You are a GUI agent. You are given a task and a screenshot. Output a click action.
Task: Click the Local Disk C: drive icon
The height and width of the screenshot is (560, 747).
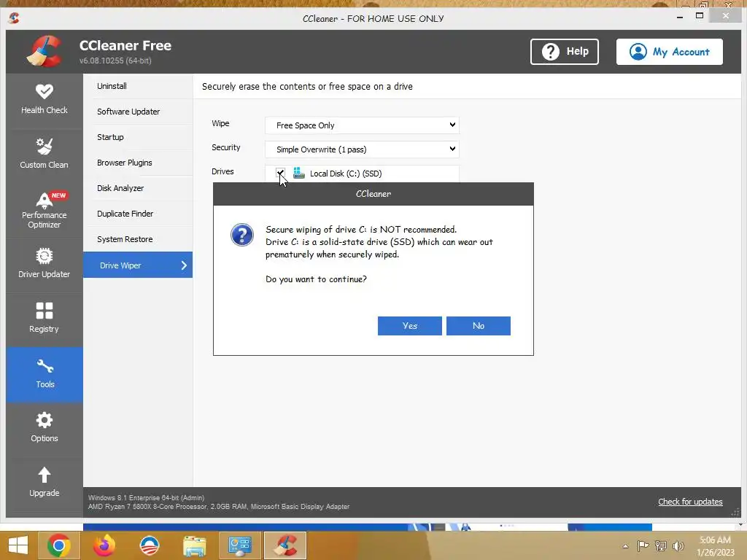(298, 173)
